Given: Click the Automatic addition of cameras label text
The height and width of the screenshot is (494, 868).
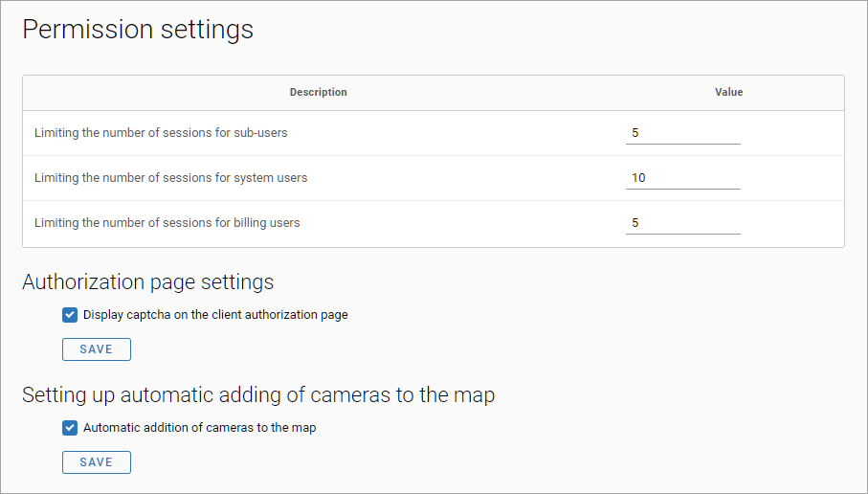Looking at the screenshot, I should [199, 428].
